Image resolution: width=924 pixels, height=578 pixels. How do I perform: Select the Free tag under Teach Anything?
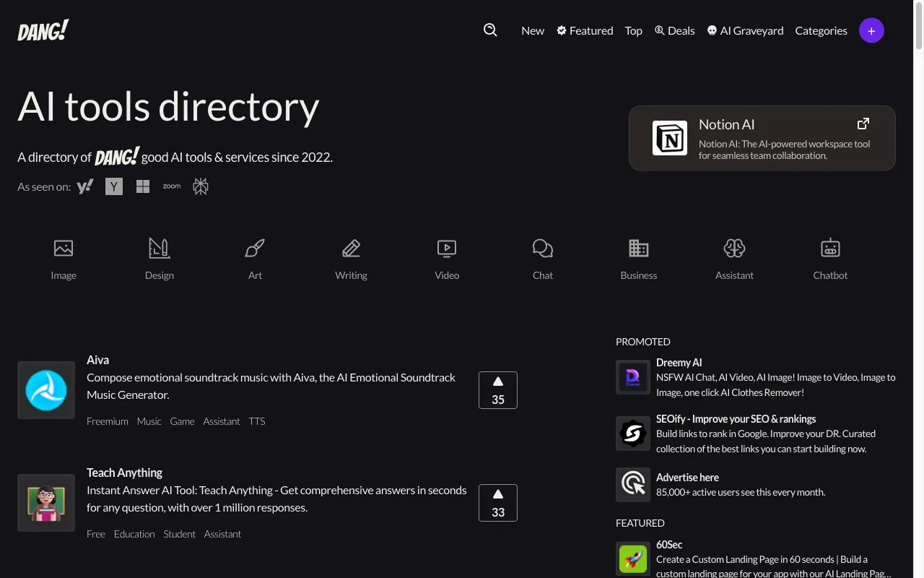(x=96, y=534)
